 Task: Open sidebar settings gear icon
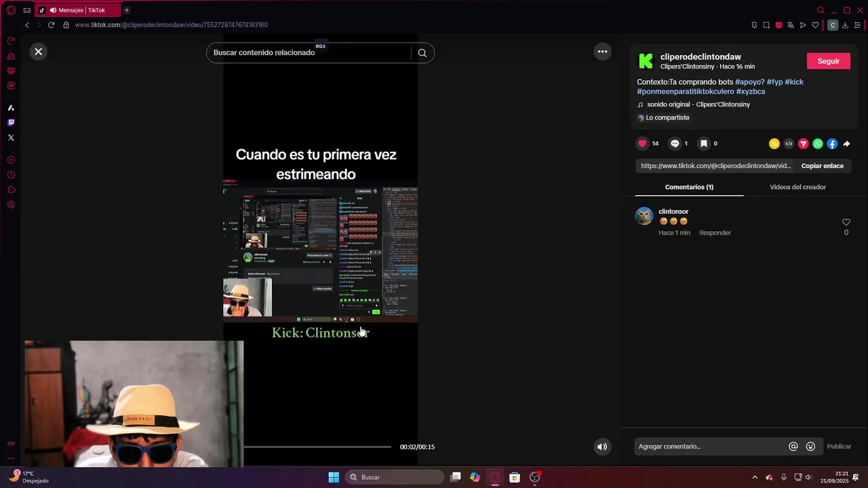11,205
